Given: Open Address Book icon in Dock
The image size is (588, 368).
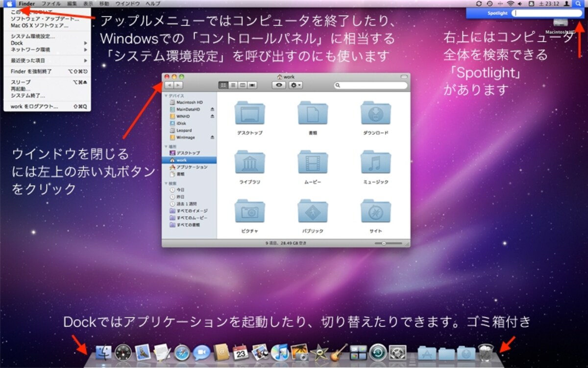Looking at the screenshot, I should (x=221, y=352).
